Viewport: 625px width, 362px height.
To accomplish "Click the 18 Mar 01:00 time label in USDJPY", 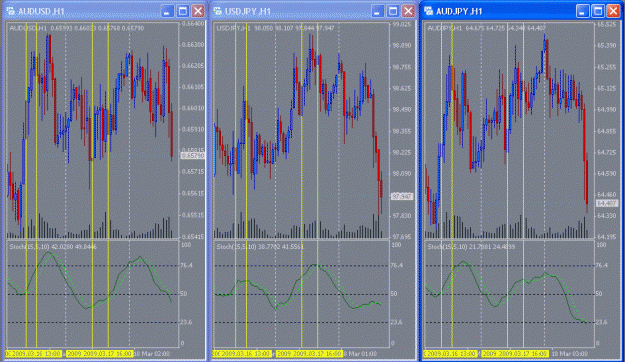I will pyautogui.click(x=360, y=354).
